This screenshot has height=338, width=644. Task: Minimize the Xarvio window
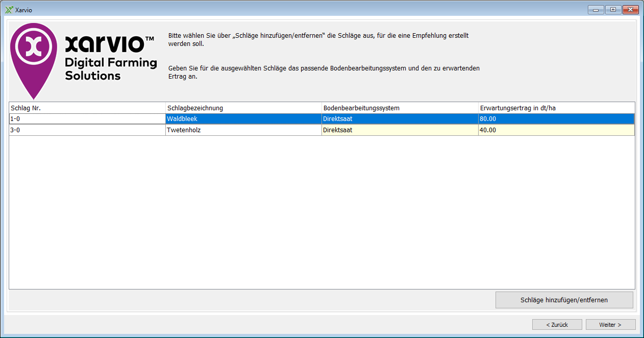(596, 10)
